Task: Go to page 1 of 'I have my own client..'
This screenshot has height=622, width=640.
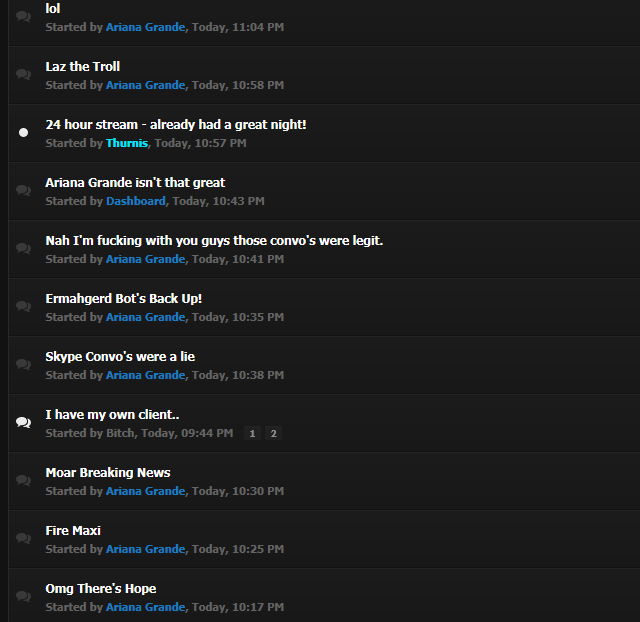Action: (252, 433)
